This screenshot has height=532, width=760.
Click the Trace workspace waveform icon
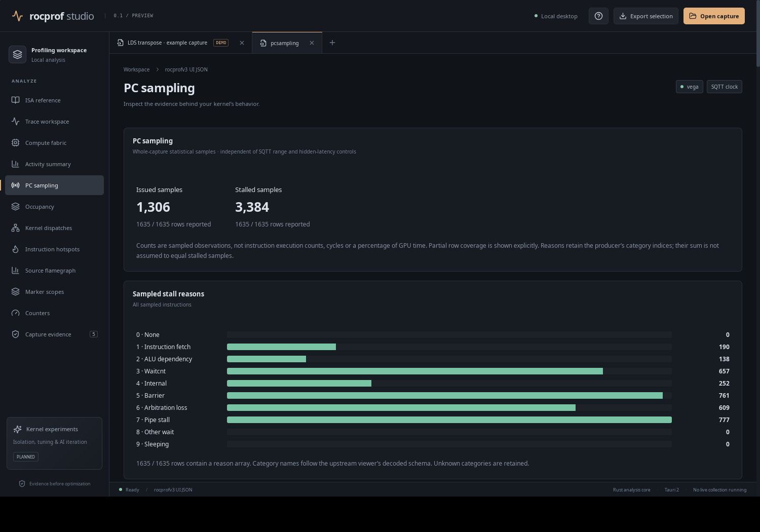tap(16, 122)
